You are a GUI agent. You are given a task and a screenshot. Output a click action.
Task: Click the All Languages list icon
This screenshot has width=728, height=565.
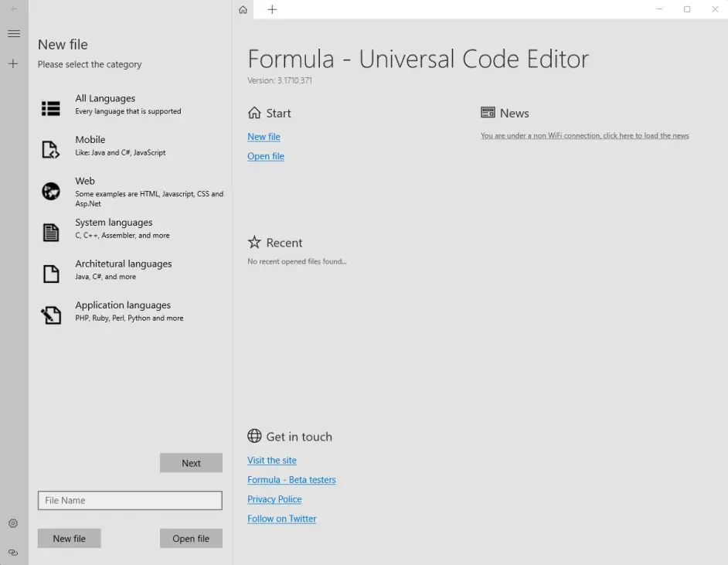click(x=50, y=108)
